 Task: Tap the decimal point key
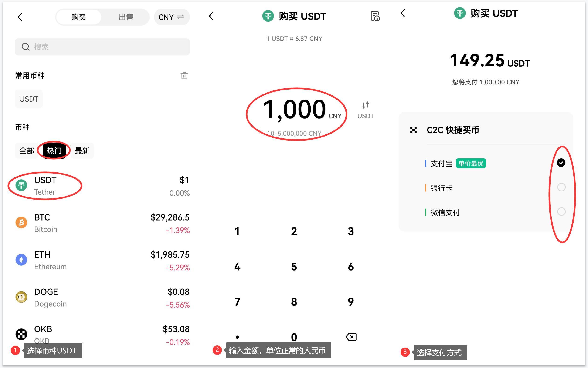[x=237, y=337]
